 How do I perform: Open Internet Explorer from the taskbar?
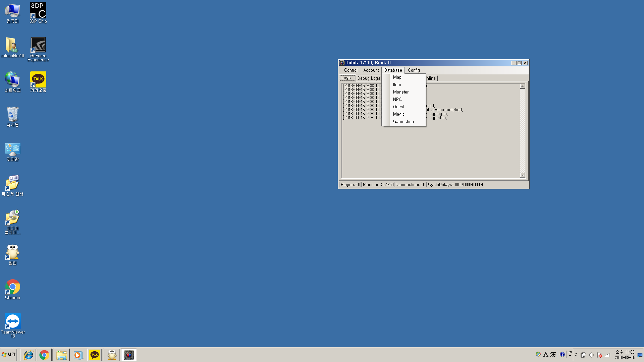28,355
